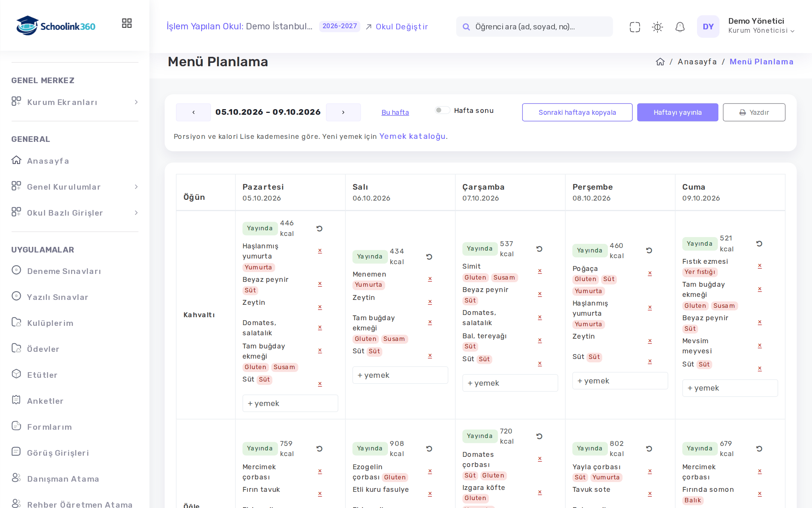
Task: Reset Salı Kahvaltı menu with undo icon
Action: coord(429,257)
